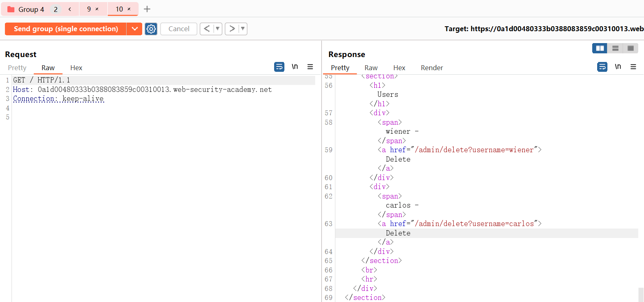Screen dimensions: 644x302
Task: Click inside the raw request editor
Action: click(164, 185)
